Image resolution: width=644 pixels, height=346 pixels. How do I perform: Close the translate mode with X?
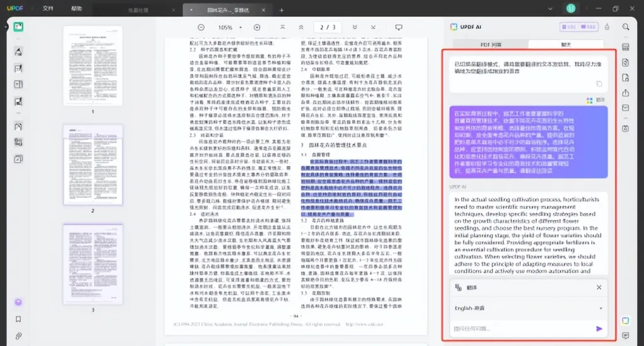[x=599, y=287]
